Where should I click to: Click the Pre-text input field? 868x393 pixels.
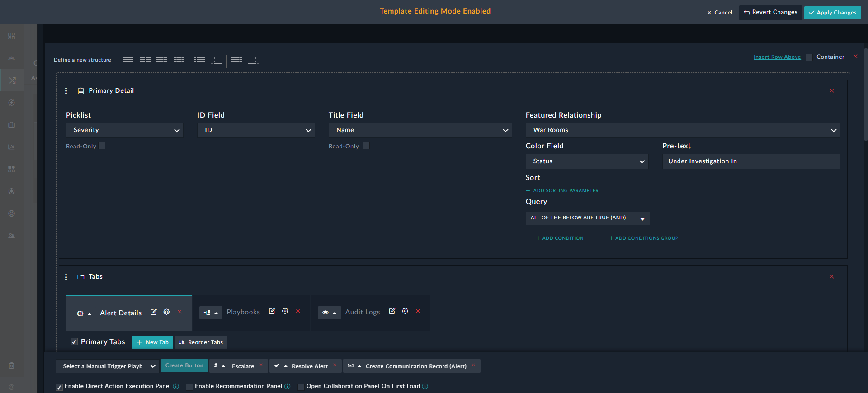point(750,161)
